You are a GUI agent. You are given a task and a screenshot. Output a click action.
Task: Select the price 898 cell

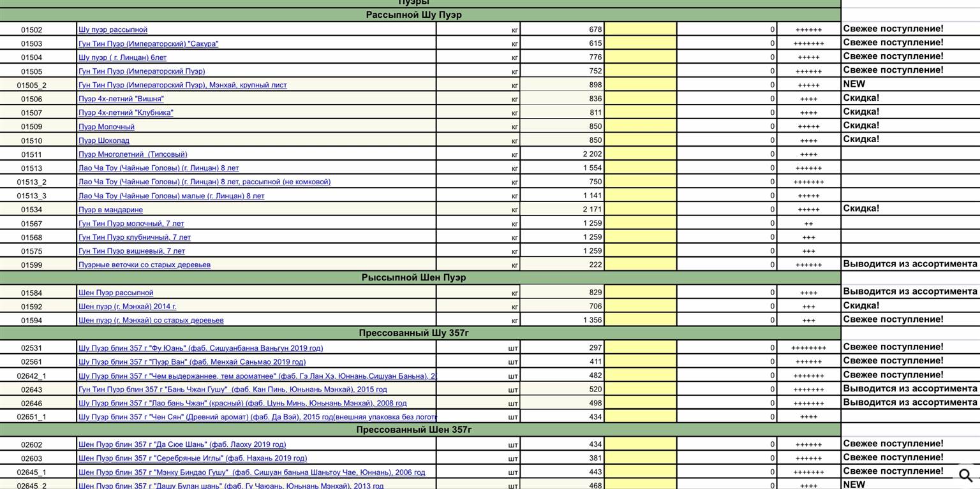click(562, 85)
